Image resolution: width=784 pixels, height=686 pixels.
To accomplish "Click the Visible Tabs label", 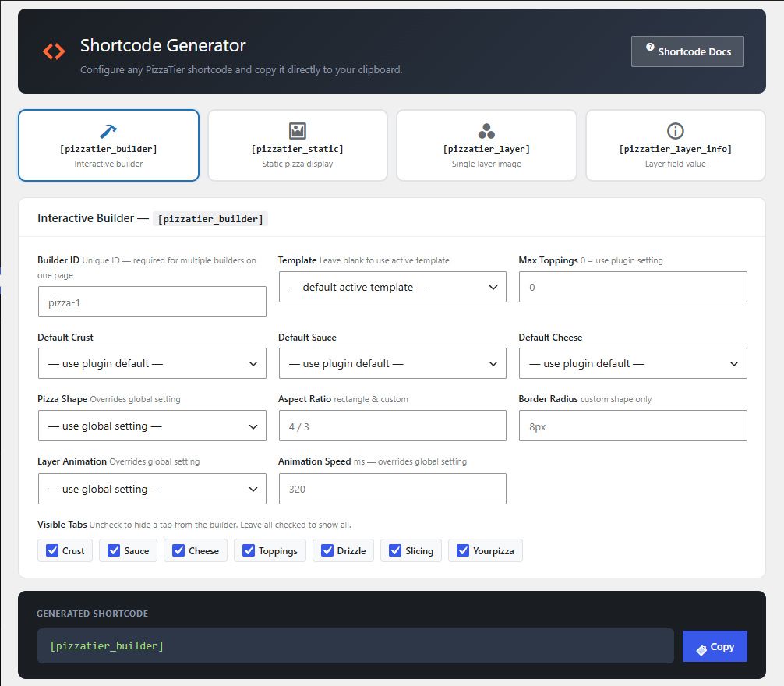I will [62, 525].
